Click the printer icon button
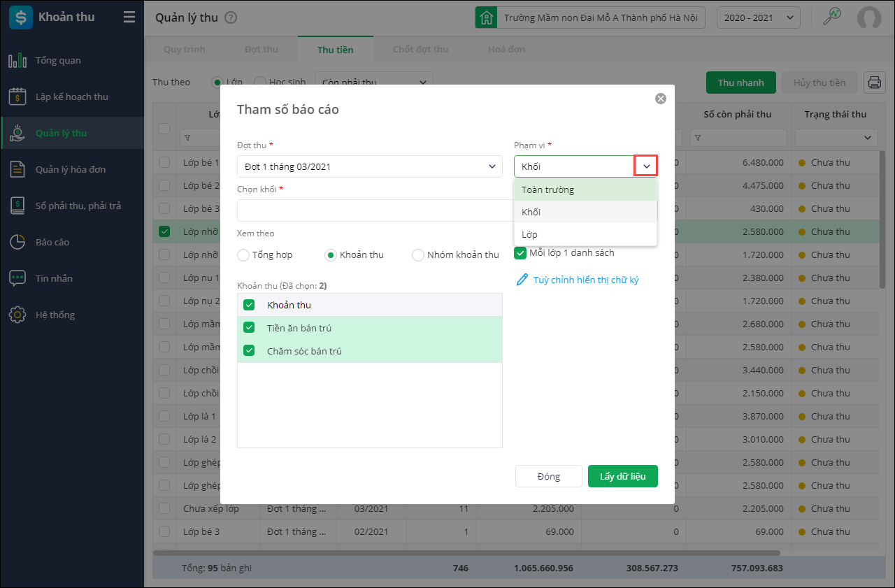This screenshot has width=895, height=588. pyautogui.click(x=874, y=83)
